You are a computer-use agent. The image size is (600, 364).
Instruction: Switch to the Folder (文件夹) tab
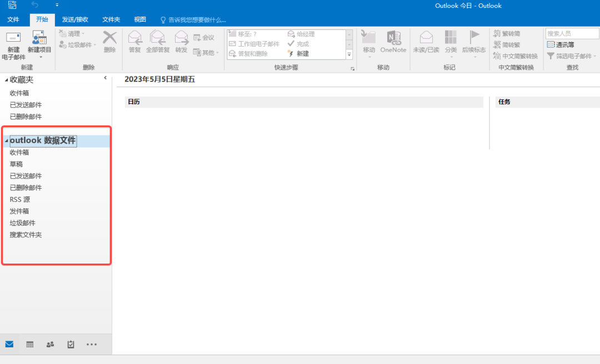[111, 19]
